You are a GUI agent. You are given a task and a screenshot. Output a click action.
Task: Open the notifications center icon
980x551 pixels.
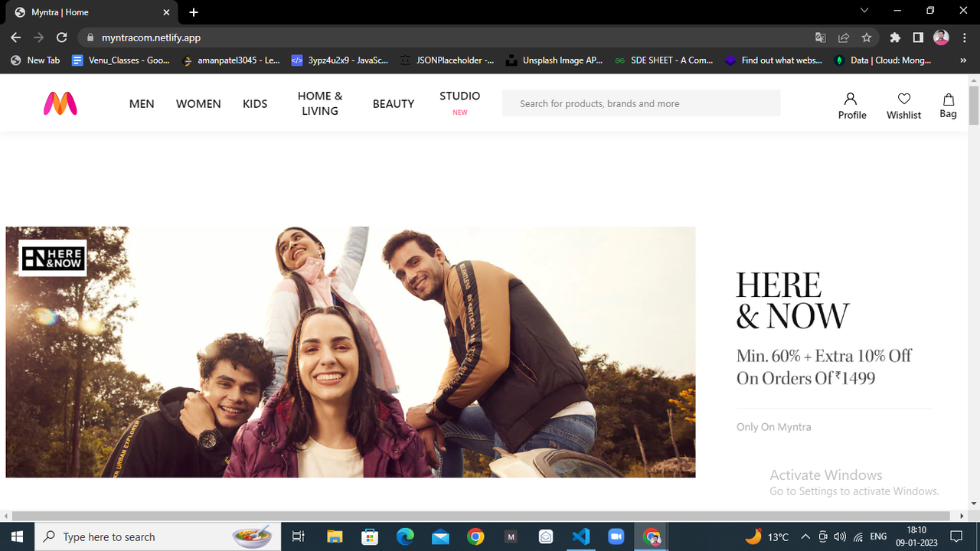pyautogui.click(x=955, y=536)
